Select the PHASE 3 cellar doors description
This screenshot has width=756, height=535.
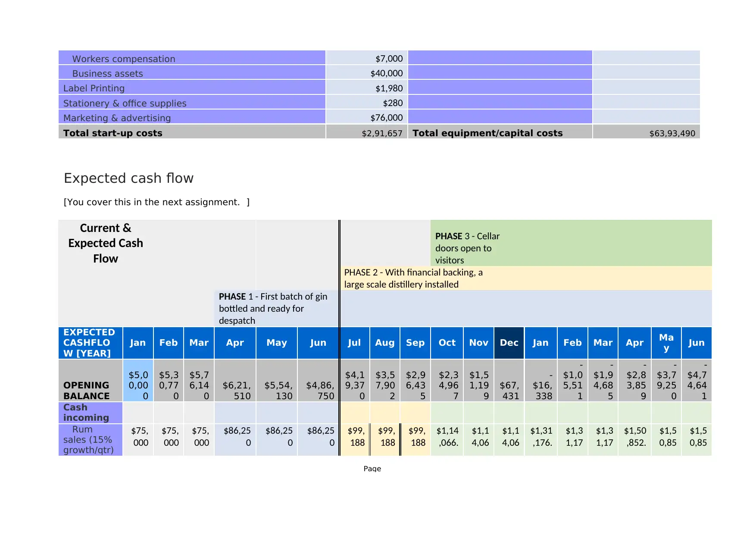pyautogui.click(x=467, y=248)
